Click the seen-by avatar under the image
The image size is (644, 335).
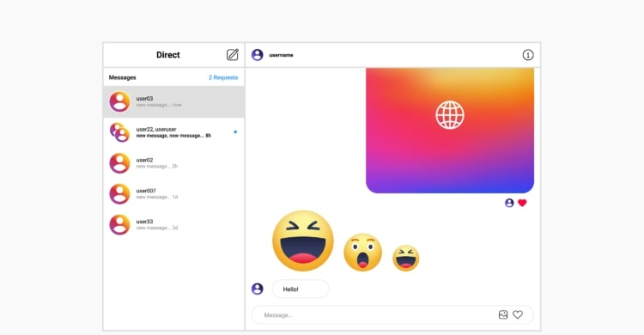pos(509,203)
